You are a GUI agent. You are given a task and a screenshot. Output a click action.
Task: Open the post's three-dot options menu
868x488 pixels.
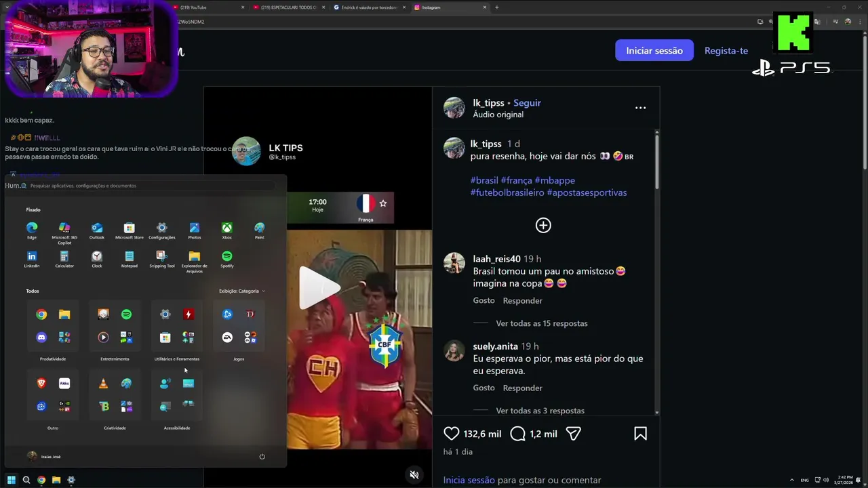click(640, 108)
